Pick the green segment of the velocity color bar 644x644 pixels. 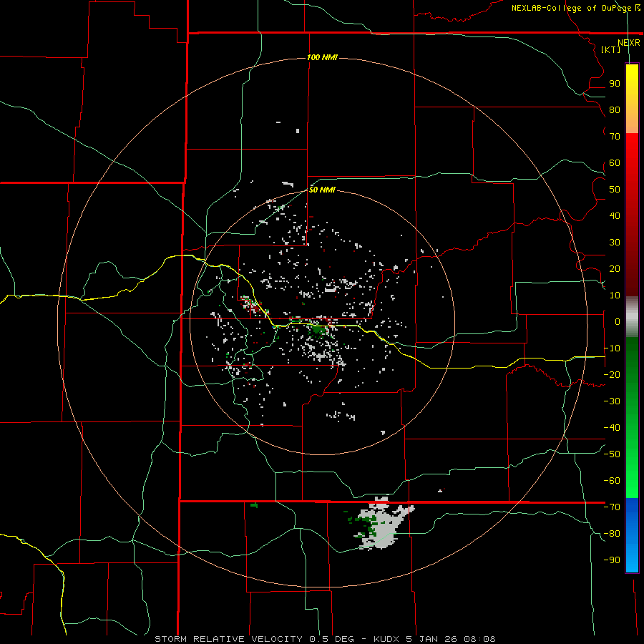coord(632,417)
